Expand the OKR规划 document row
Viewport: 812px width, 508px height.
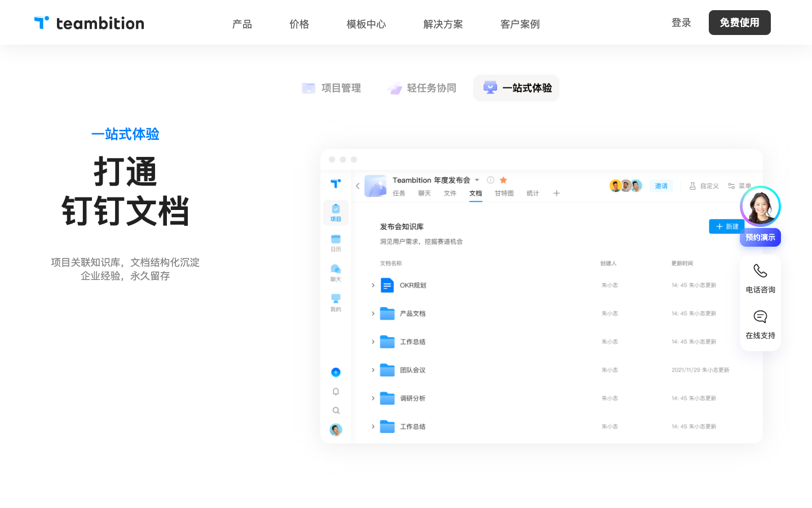(373, 286)
